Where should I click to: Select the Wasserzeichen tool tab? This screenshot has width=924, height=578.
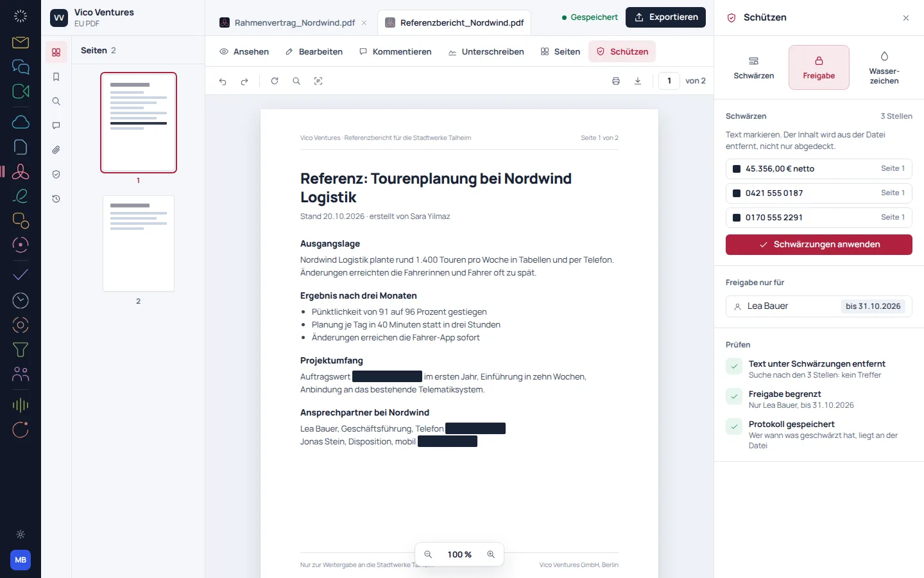(x=884, y=67)
